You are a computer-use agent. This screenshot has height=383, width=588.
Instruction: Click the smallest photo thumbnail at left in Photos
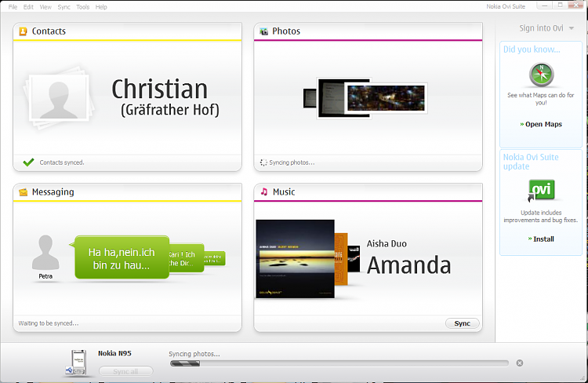coord(310,98)
